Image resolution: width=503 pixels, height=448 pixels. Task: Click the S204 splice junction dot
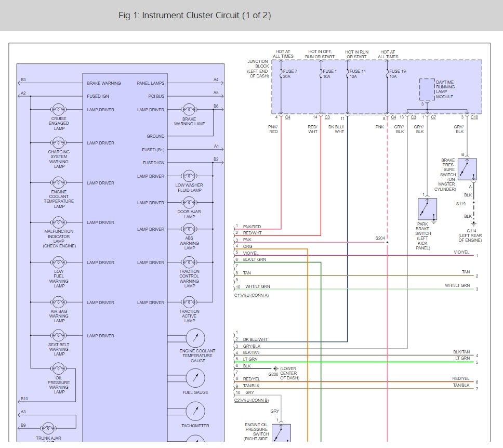point(388,242)
